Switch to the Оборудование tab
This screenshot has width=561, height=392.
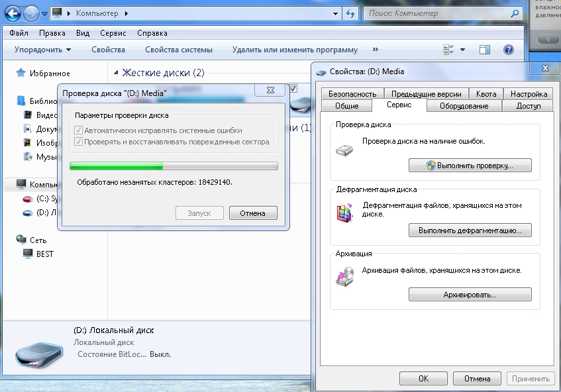464,106
